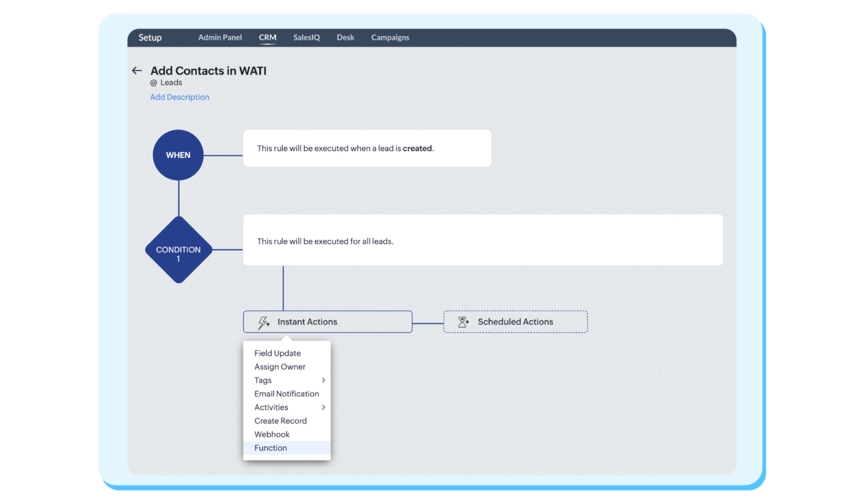Choose the Webhook action

click(272, 434)
